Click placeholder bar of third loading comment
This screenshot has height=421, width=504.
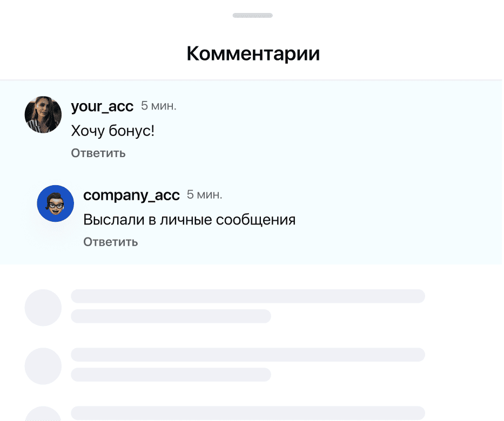point(248,413)
